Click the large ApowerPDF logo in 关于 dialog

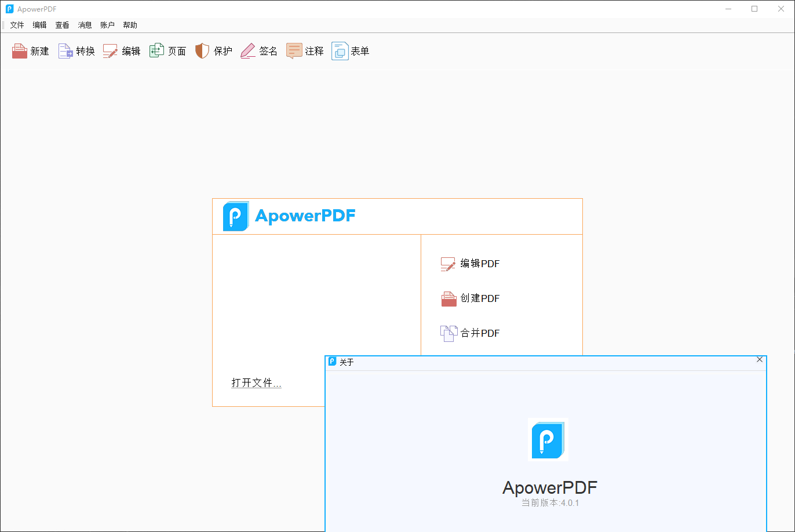(x=548, y=439)
